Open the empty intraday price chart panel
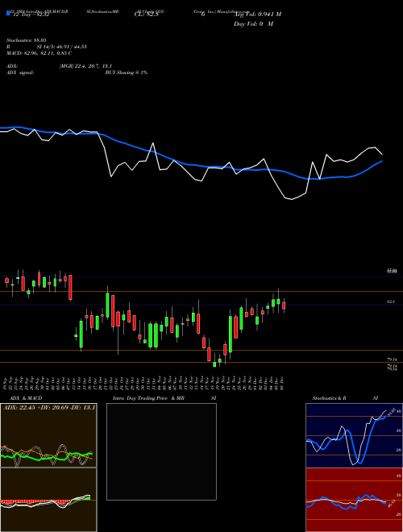Image resolution: width=403 pixels, height=532 pixels. pyautogui.click(x=161, y=451)
